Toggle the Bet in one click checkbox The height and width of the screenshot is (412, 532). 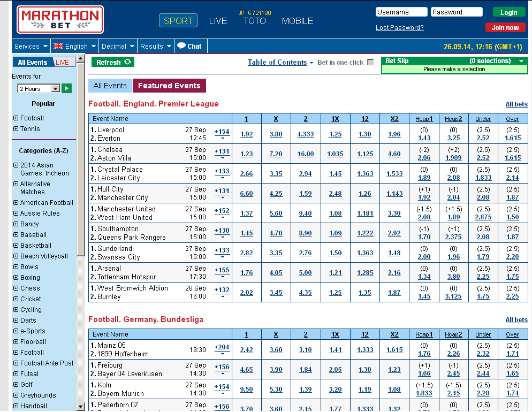tap(370, 63)
